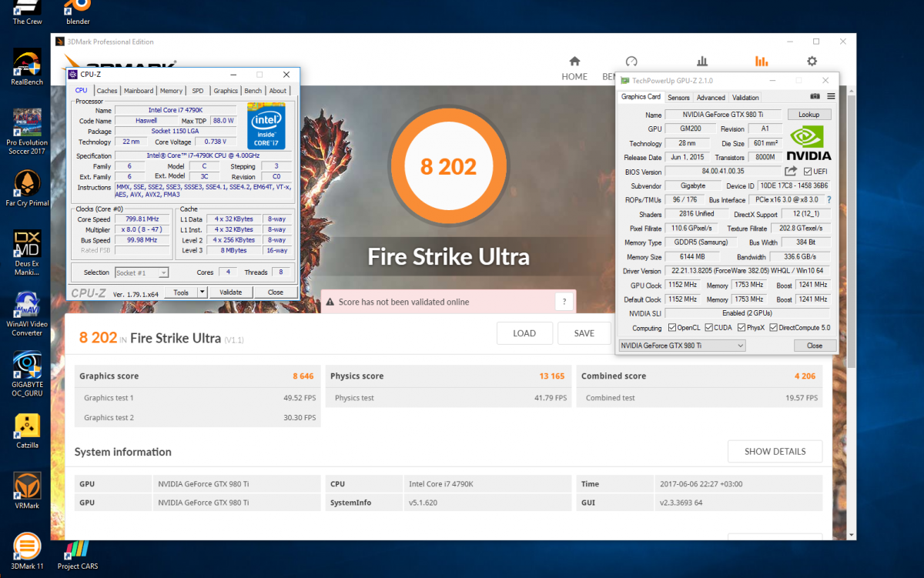Take GPU-Z screenshot with camera icon
924x578 pixels.
[x=815, y=97]
